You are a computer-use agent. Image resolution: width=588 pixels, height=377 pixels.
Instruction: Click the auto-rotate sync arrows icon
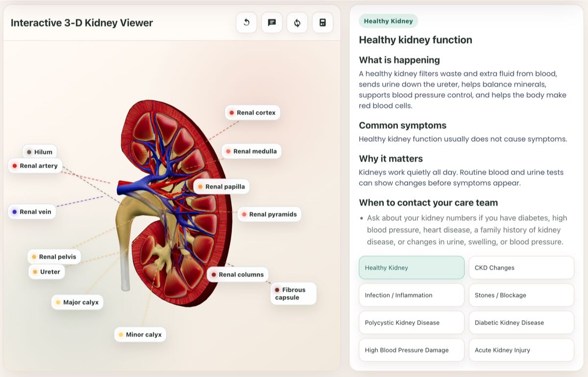pyautogui.click(x=297, y=23)
